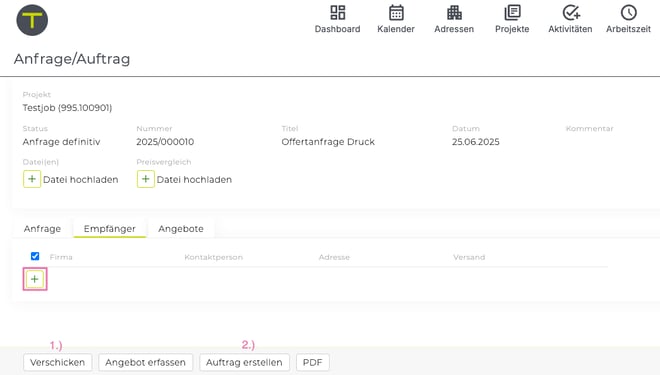Image resolution: width=660 pixels, height=375 pixels.
Task: Open the Angebote tab
Action: point(181,229)
